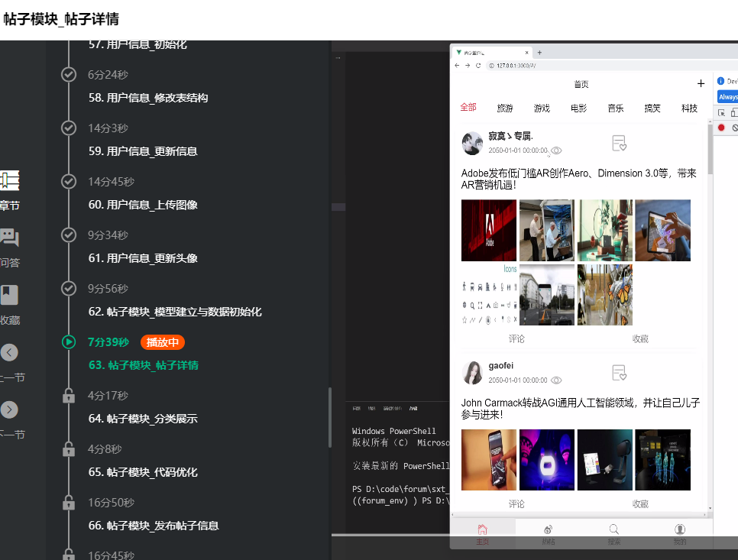Open lesson 63. 帖子模块_帖子详情

143,365
